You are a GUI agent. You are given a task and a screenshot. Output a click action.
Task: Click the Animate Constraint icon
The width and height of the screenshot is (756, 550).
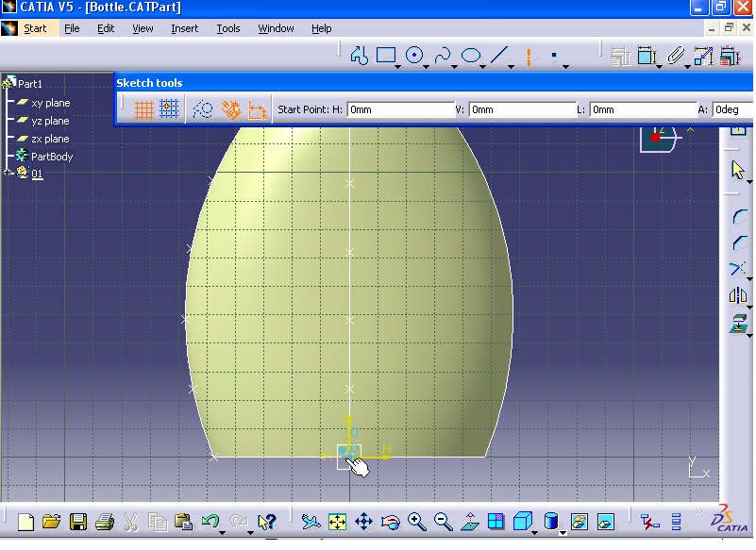click(x=703, y=56)
